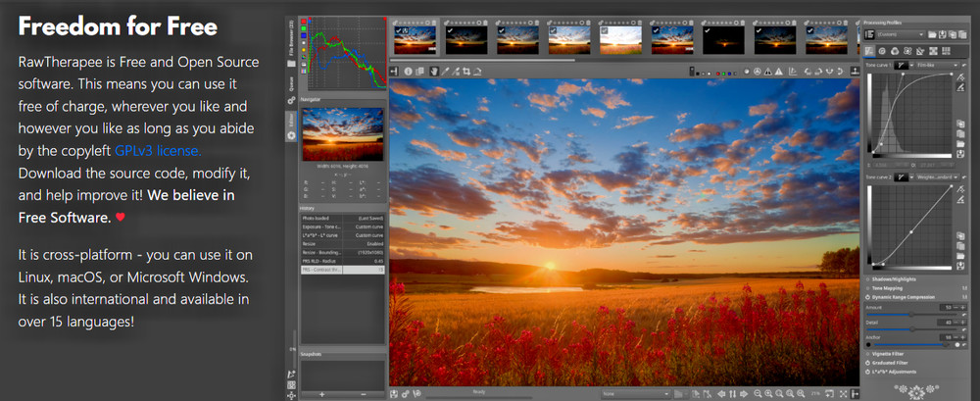Image resolution: width=980 pixels, height=401 pixels.
Task: Select the 'L*a*b* - L* curve' history entry
Action: tap(342, 235)
